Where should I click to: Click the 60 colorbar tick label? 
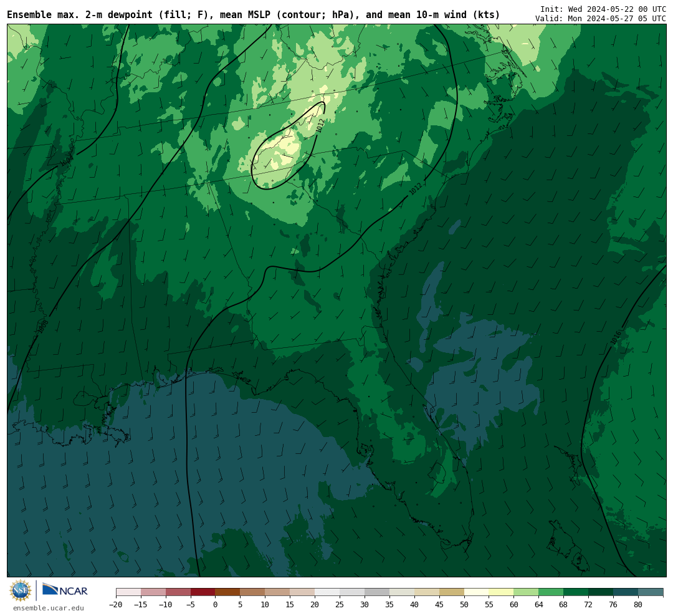click(x=513, y=605)
